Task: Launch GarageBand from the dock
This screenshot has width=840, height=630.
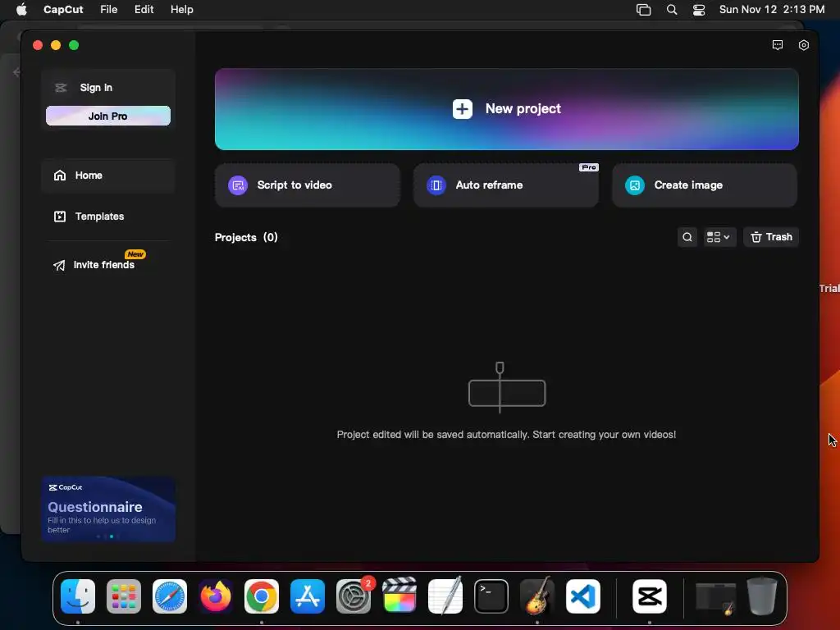Action: [536, 596]
